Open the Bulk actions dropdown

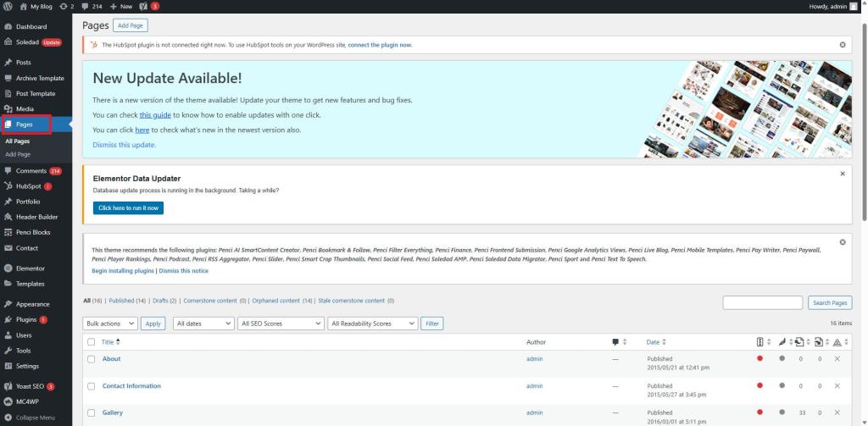tap(109, 324)
